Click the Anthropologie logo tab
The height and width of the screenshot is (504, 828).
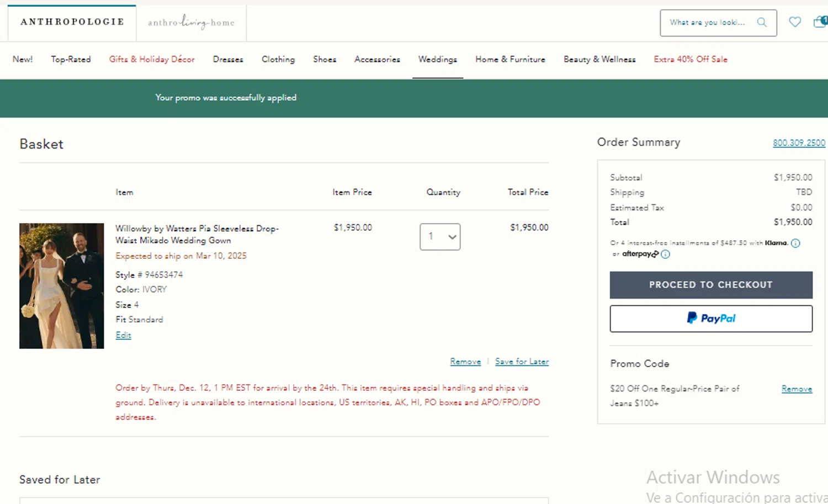tap(72, 22)
